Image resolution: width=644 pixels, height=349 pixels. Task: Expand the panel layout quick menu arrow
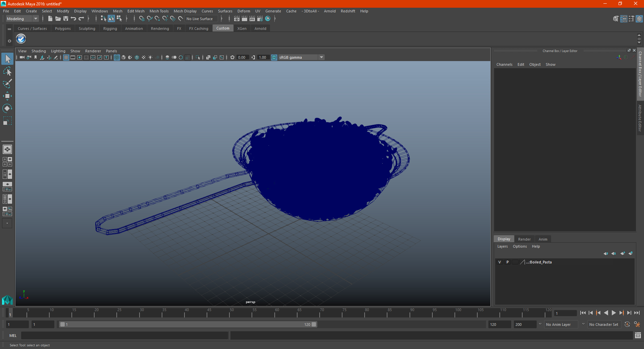[7, 223]
